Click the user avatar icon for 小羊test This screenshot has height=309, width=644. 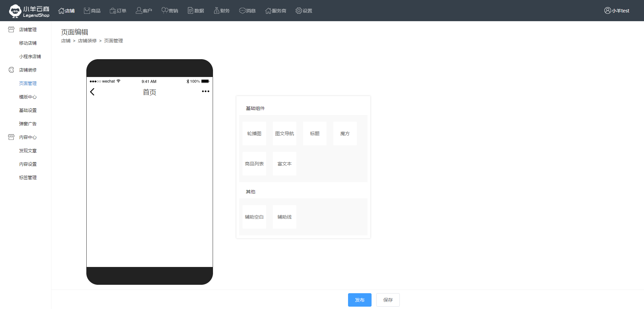(x=607, y=10)
